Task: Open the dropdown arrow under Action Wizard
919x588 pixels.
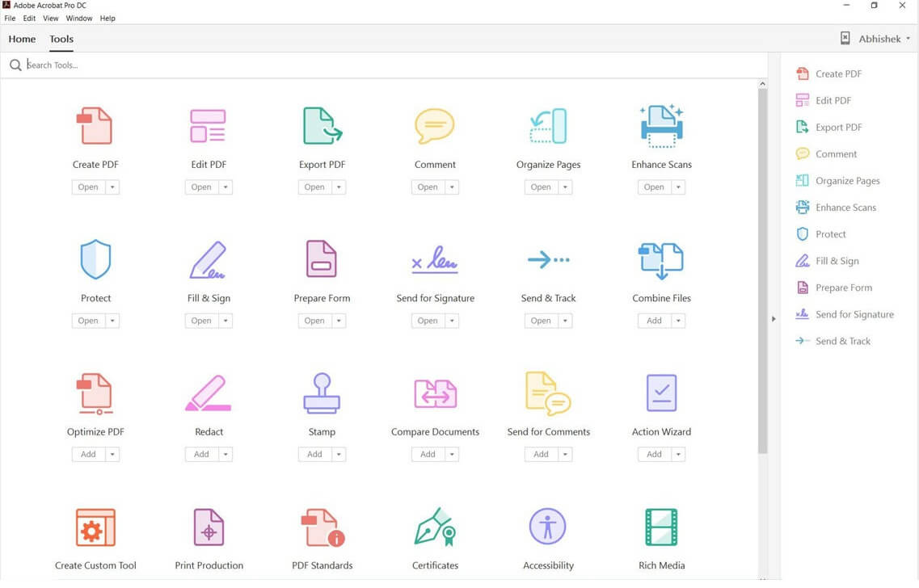Action: pos(678,455)
